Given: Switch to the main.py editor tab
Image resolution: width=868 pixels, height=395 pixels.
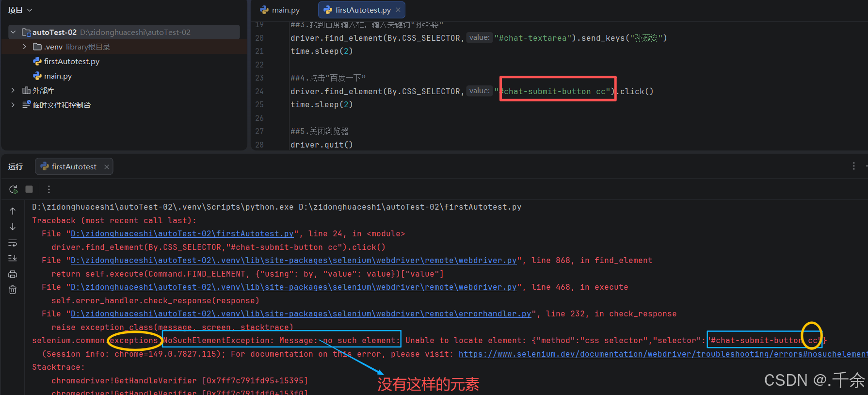Looking at the screenshot, I should [x=280, y=10].
